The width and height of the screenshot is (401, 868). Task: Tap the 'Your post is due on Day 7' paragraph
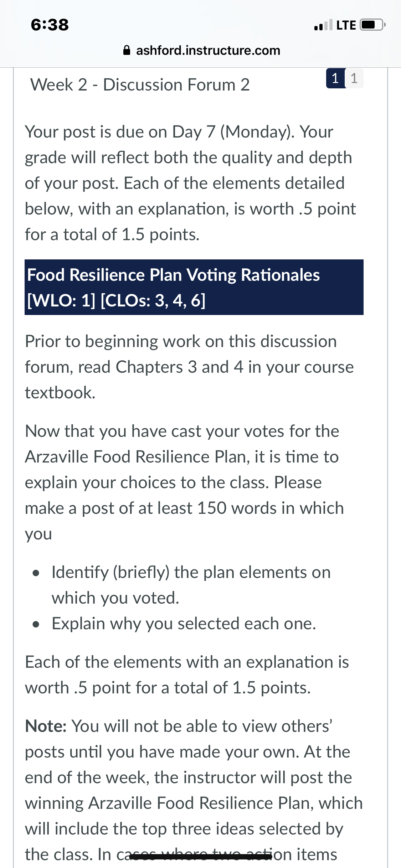coord(190,183)
